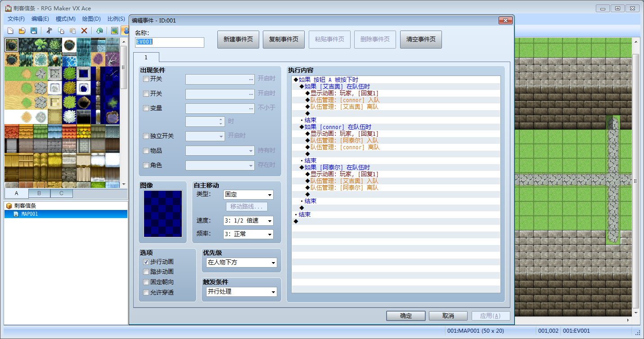644x339 pixels.
Task: Enable the 固定朝向 option
Action: (x=146, y=282)
